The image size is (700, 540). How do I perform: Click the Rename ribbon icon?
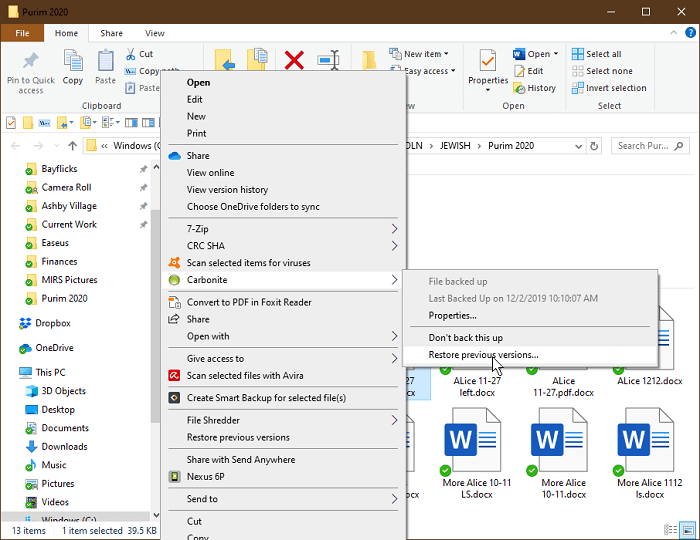coord(328,59)
